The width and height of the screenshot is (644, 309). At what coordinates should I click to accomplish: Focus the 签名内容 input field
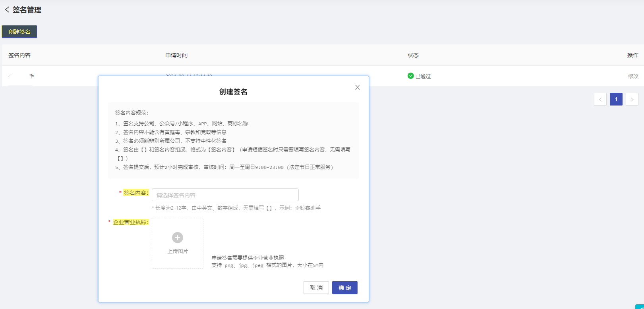(x=225, y=195)
